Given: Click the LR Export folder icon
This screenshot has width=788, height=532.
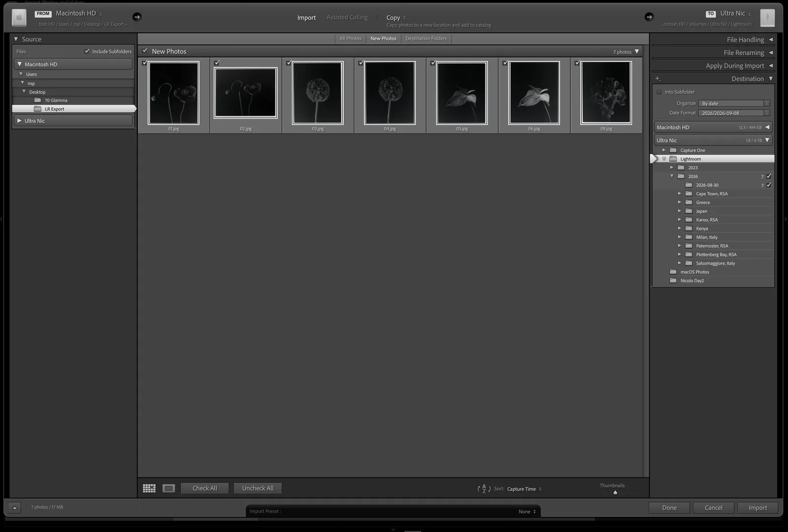Looking at the screenshot, I should 37,109.
